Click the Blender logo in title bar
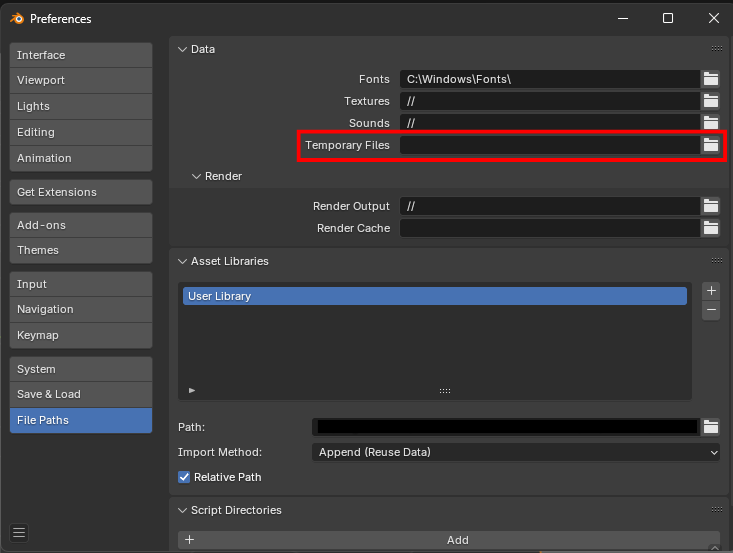733x553 pixels. (17, 19)
